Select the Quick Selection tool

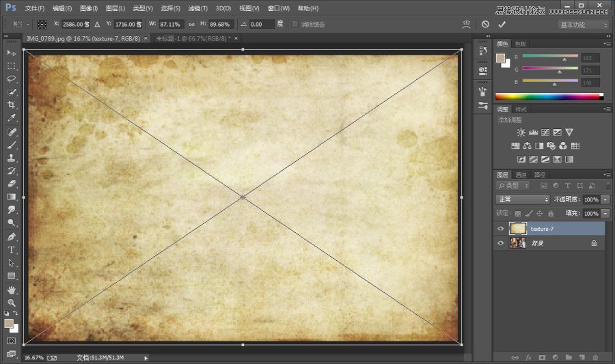11,92
